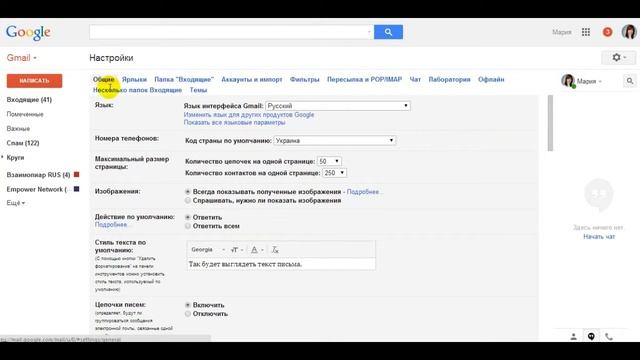Turn on conversation view Включить
This screenshot has height=360, width=640.
coord(188,305)
